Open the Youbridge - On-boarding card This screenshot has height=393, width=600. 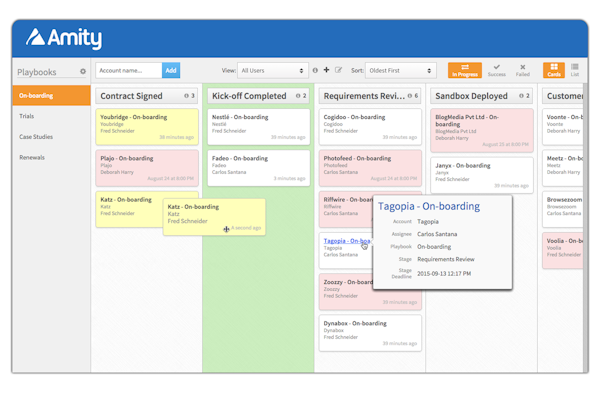tap(147, 127)
